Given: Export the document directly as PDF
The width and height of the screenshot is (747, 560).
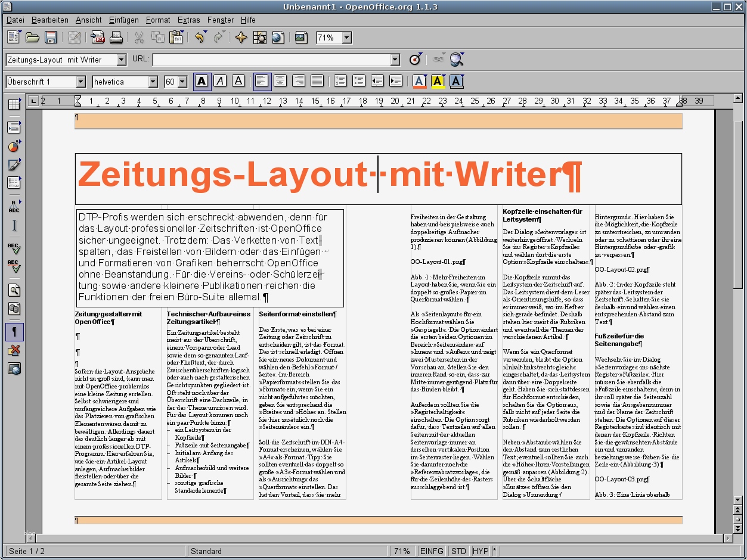Looking at the screenshot, I should tap(97, 38).
